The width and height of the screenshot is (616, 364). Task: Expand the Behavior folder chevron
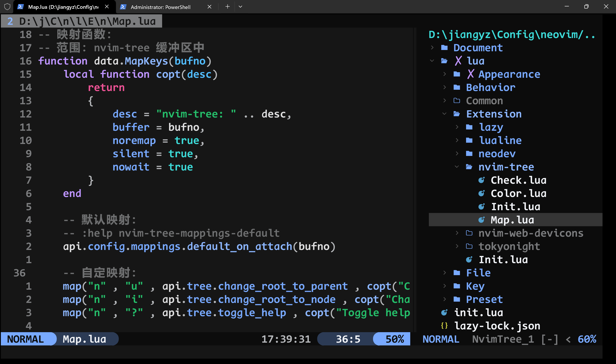[x=445, y=87]
